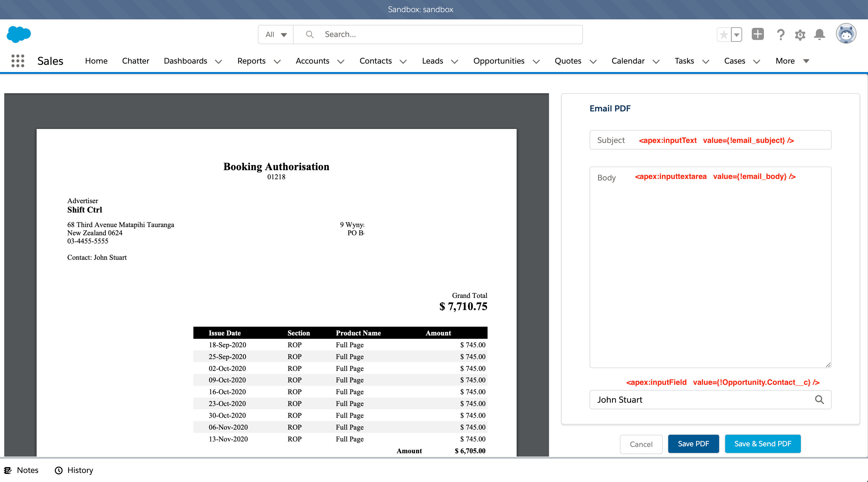Open the favorites list dropdown arrow
Viewport: 868px width, 482px height.
[x=737, y=35]
